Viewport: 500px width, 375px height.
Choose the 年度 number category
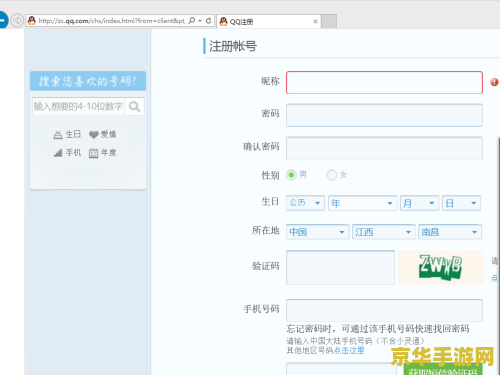pyautogui.click(x=103, y=153)
